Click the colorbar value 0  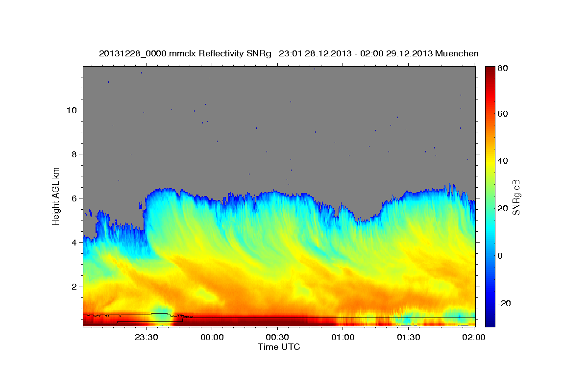pos(500,256)
